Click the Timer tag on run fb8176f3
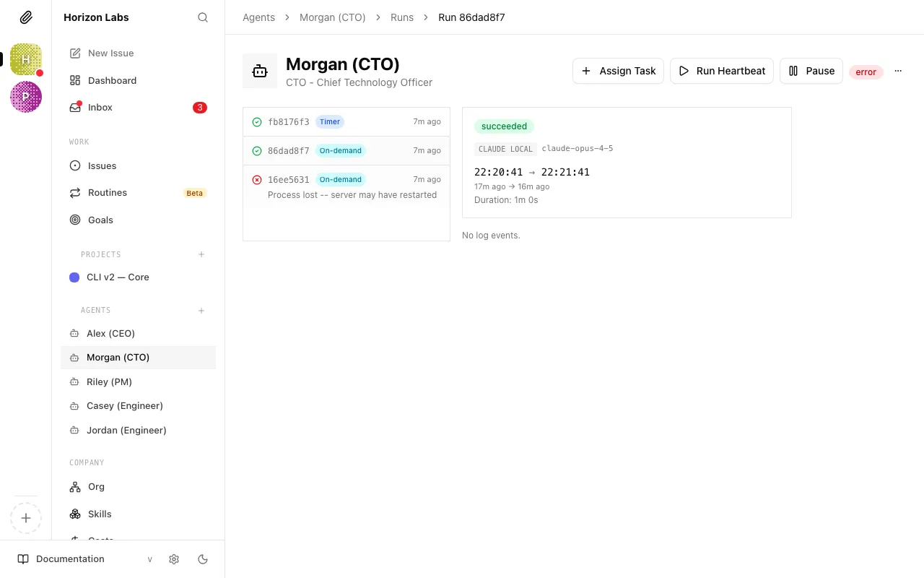924x578 pixels. (x=330, y=122)
